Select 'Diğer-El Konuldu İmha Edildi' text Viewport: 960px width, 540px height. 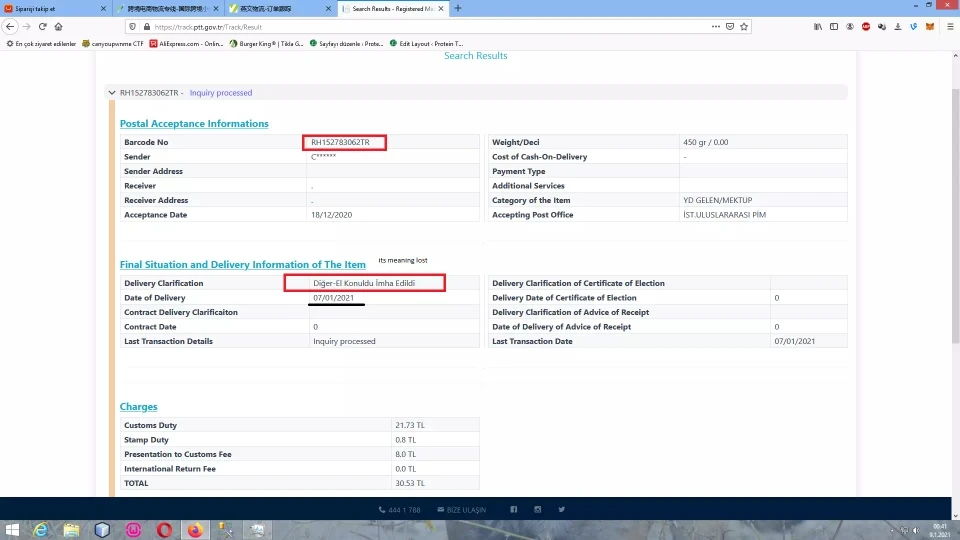point(364,283)
